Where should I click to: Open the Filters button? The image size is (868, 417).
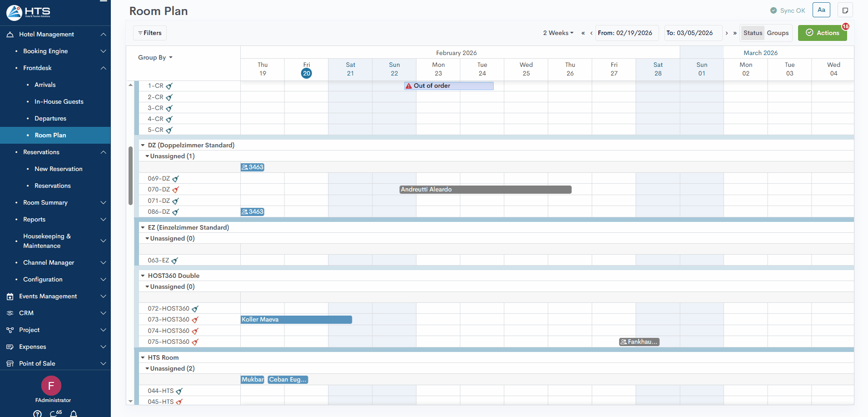point(150,33)
